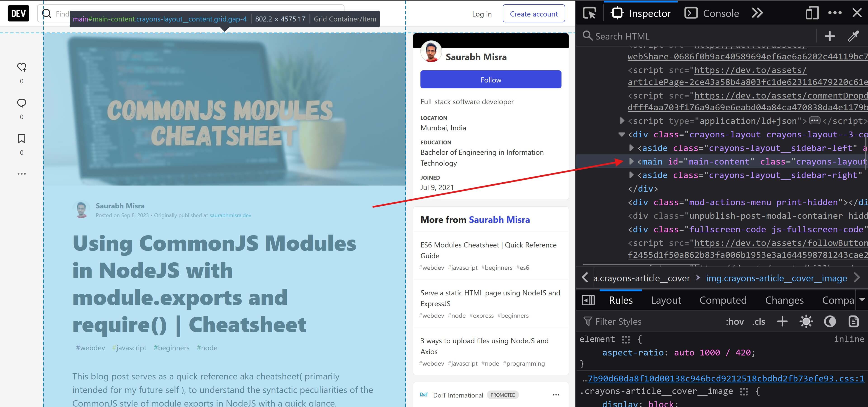Open the Layout tab
This screenshot has height=407, width=868.
coord(666,300)
